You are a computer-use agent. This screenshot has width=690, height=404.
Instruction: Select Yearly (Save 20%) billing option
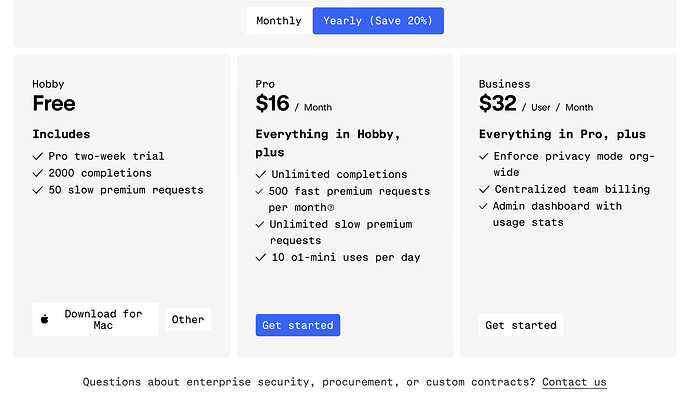point(378,21)
